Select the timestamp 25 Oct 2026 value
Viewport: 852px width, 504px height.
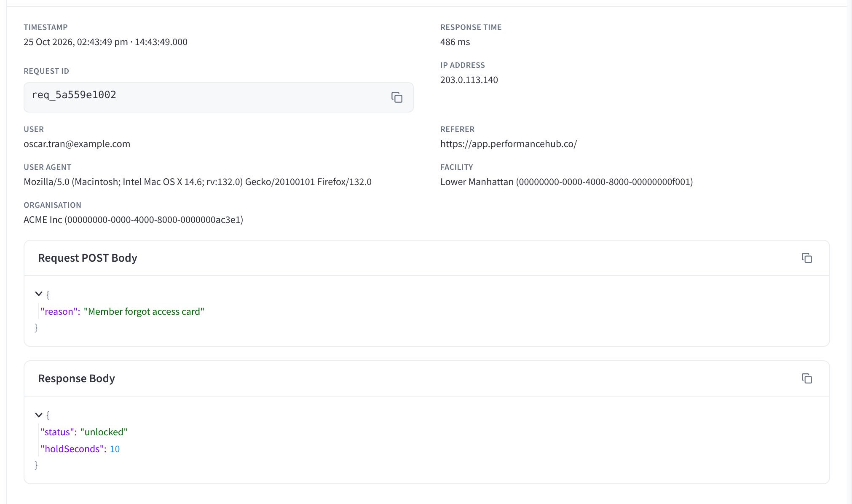pyautogui.click(x=105, y=42)
